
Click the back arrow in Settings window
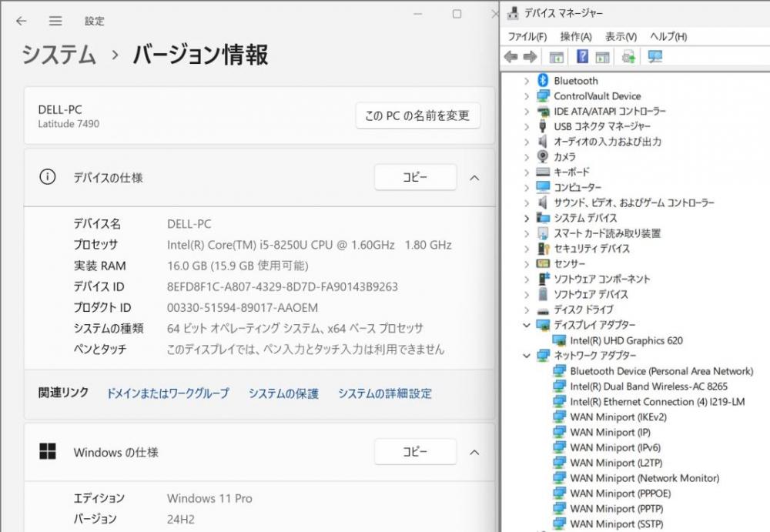click(x=21, y=21)
